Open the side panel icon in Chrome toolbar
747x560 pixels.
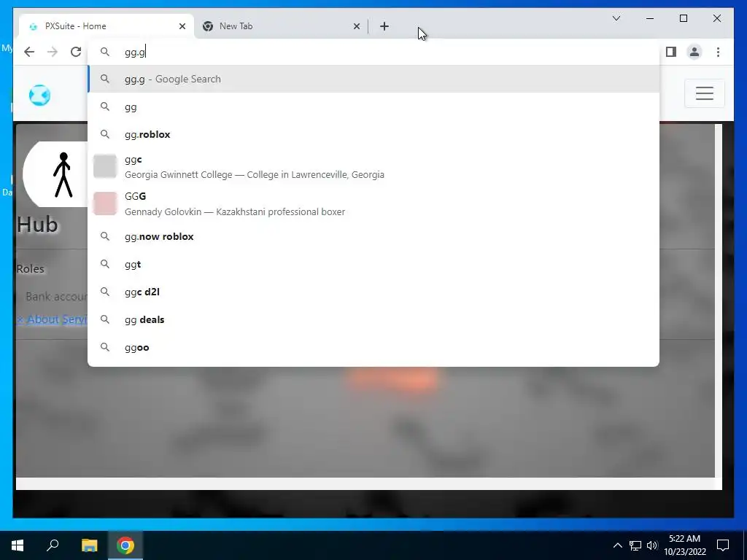point(671,52)
